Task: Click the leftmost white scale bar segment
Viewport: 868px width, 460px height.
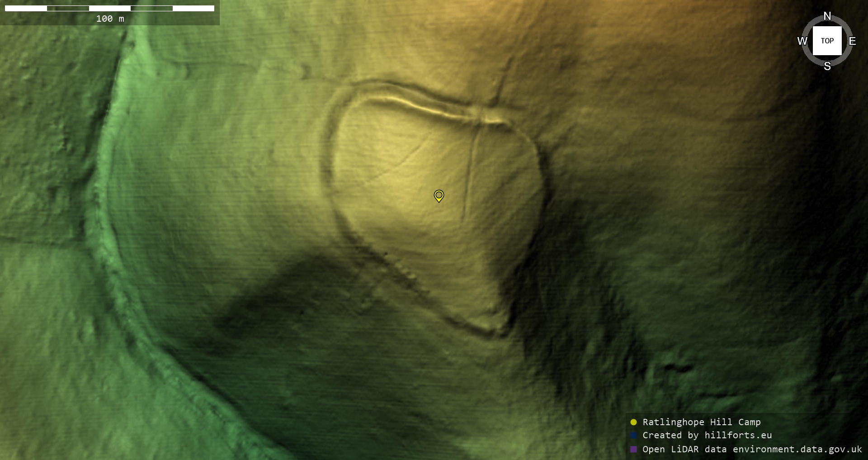Action: point(26,8)
